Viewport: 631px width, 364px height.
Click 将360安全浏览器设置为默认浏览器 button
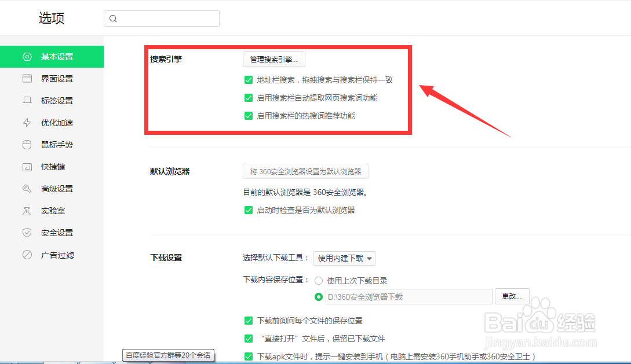[305, 171]
